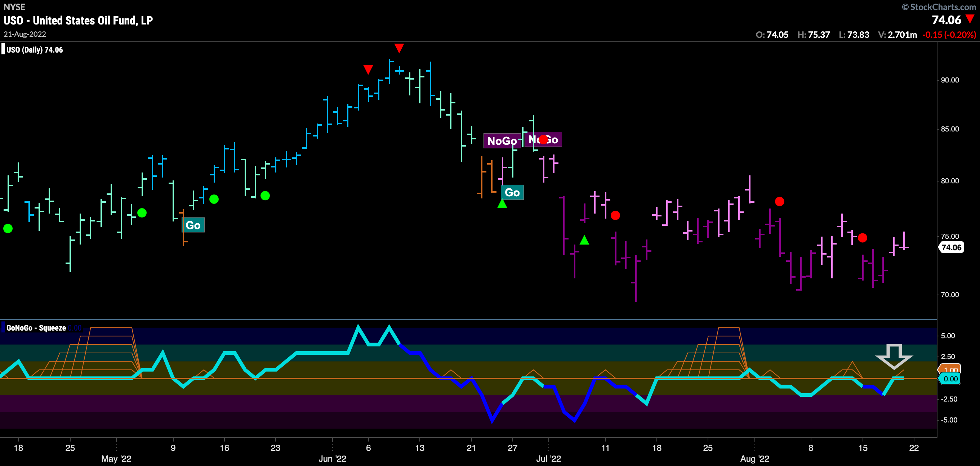Click the cyan 0.00 oscillator value tag

coord(950,379)
